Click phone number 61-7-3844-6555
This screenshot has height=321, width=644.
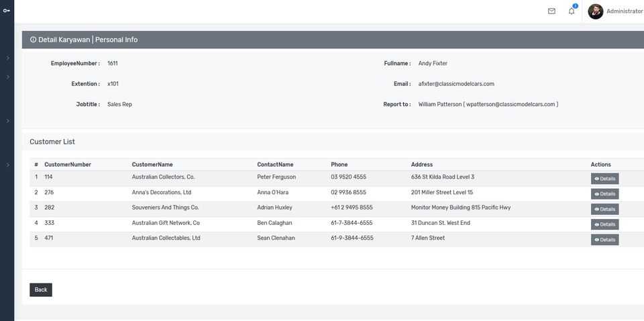pos(352,223)
